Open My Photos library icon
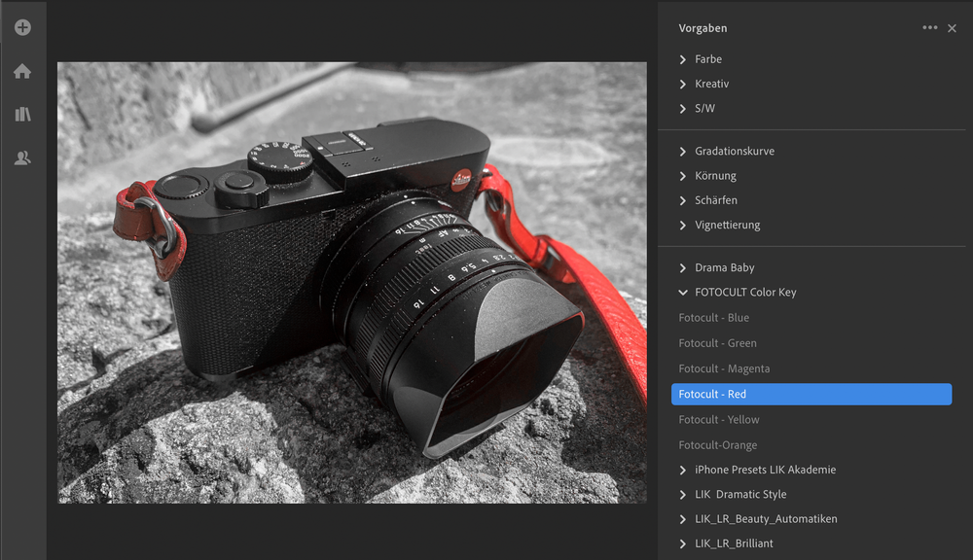 pyautogui.click(x=23, y=114)
